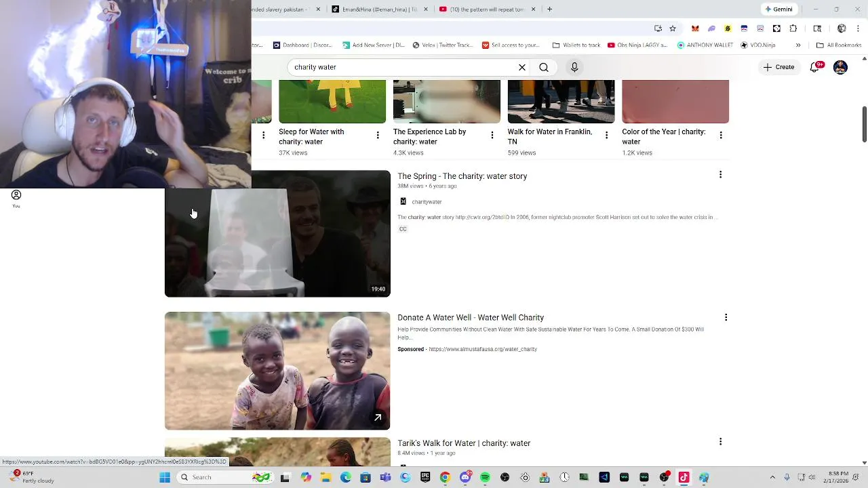Image resolution: width=868 pixels, height=488 pixels.
Task: Open the Add New Server bookmark
Action: pos(374,45)
